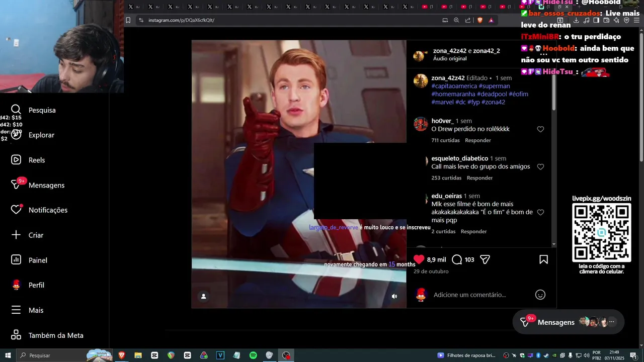Open #zona42 hashtag
The width and height of the screenshot is (644, 362).
coord(493,102)
